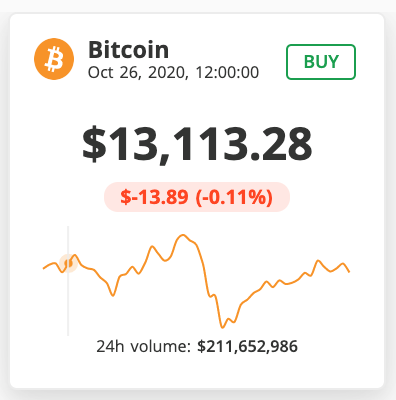
Task: Click the first dip near the chart's left side
Action: (x=113, y=295)
